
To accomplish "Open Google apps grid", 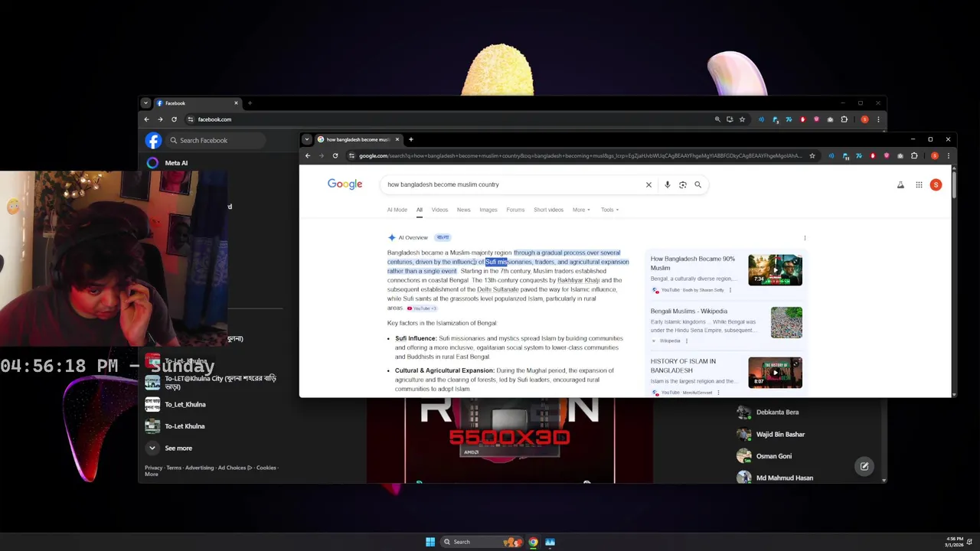I will [x=919, y=184].
